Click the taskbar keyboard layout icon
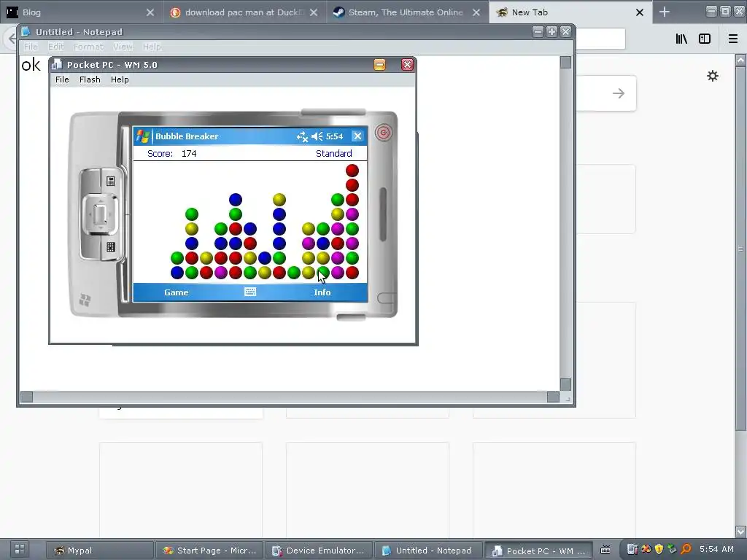This screenshot has height=560, width=747. coord(605,550)
